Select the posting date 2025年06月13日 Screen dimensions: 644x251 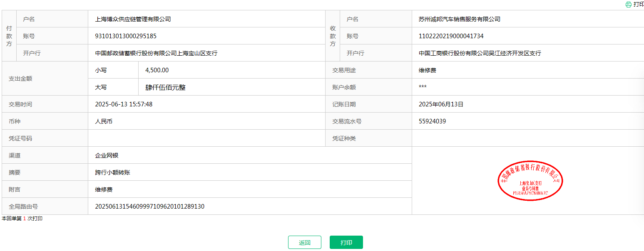tap(441, 104)
